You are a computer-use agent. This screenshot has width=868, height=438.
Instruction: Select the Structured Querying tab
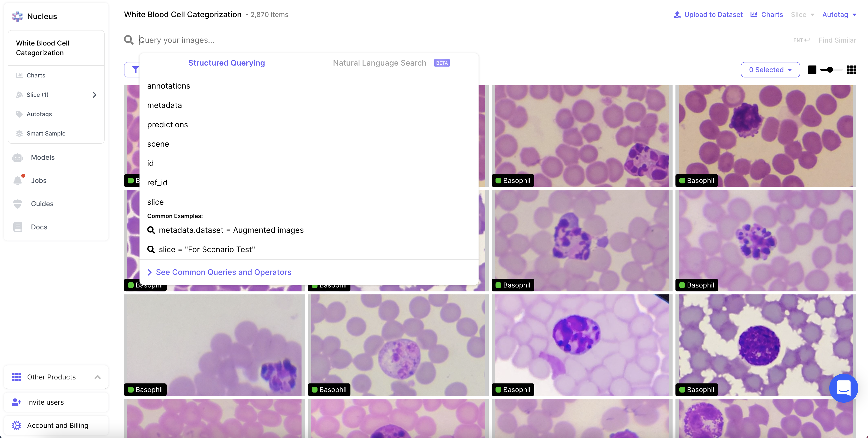[226, 63]
